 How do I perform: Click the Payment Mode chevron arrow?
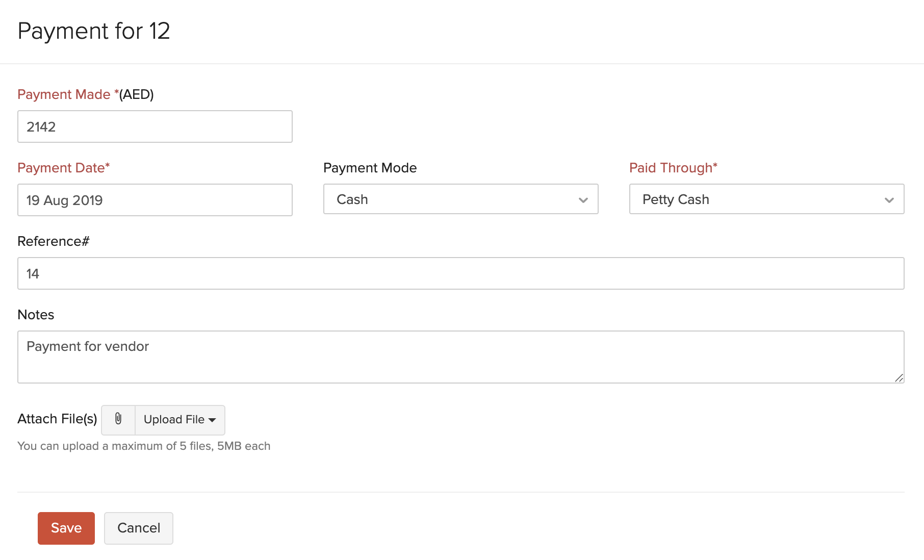click(x=583, y=201)
